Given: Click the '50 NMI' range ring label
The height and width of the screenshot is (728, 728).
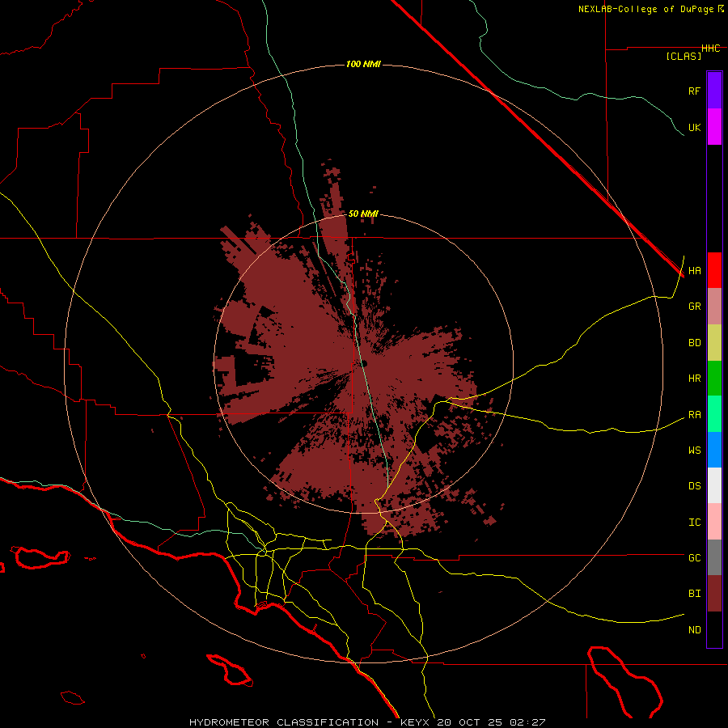Looking at the screenshot, I should (x=363, y=214).
